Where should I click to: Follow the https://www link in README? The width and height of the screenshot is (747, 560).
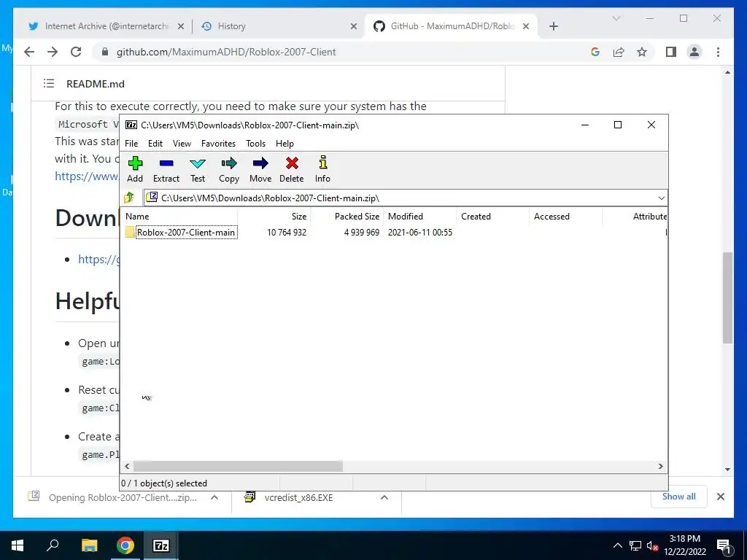point(87,176)
